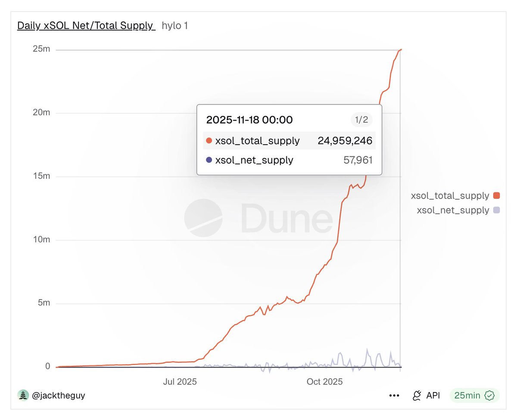517x420 pixels.
Task: Open the Daily xSOL Net/Total Supply title link
Action: [x=86, y=26]
